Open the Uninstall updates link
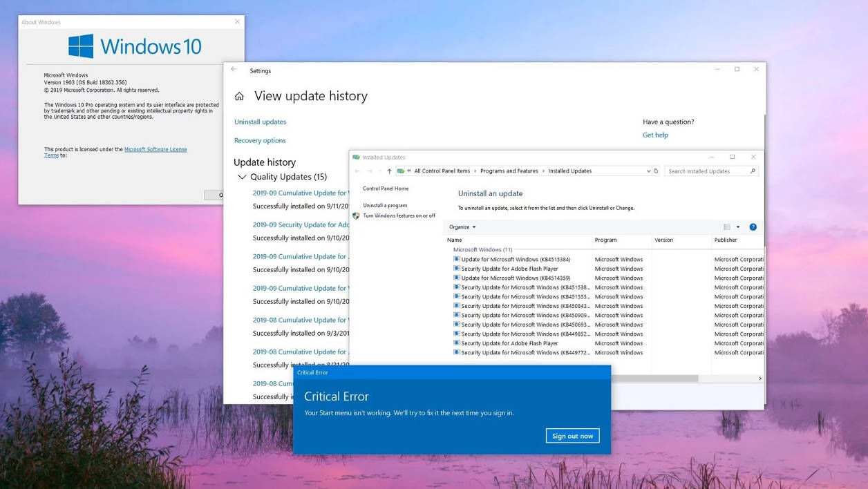The image size is (868, 489). 260,122
